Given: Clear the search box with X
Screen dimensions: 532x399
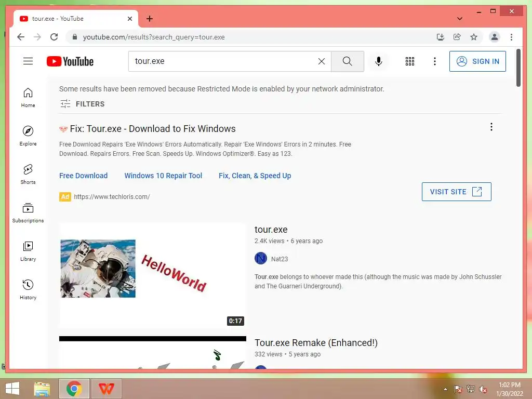Looking at the screenshot, I should pyautogui.click(x=321, y=61).
